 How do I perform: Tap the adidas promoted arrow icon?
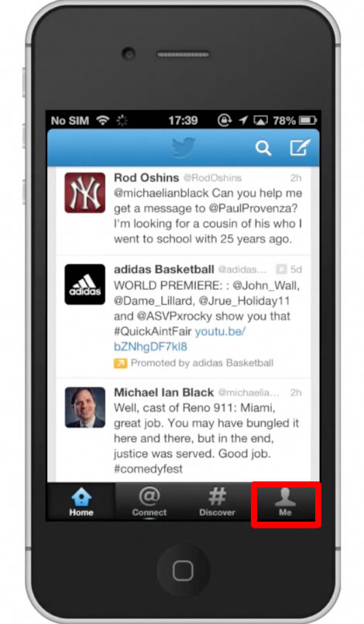coord(121,363)
